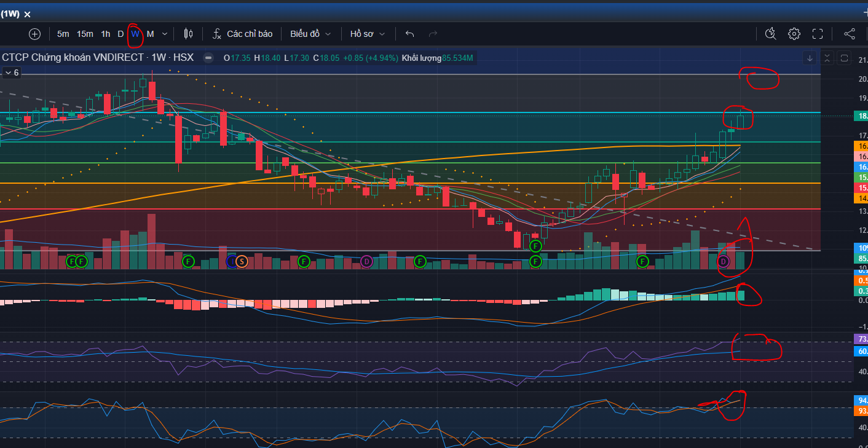The image size is (868, 448).
Task: Click the open value O17.35
Action: 237,58
